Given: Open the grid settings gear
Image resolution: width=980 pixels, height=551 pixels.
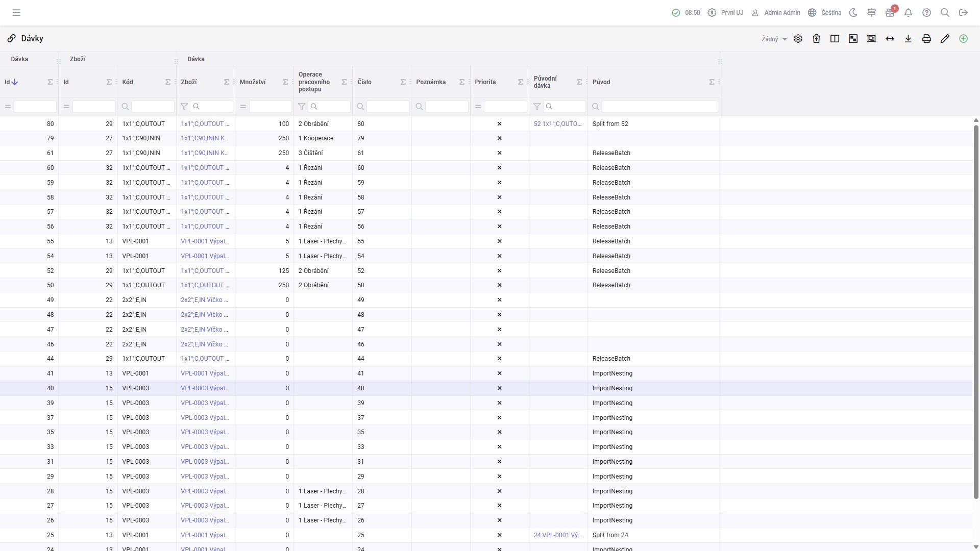Looking at the screenshot, I should [798, 39].
